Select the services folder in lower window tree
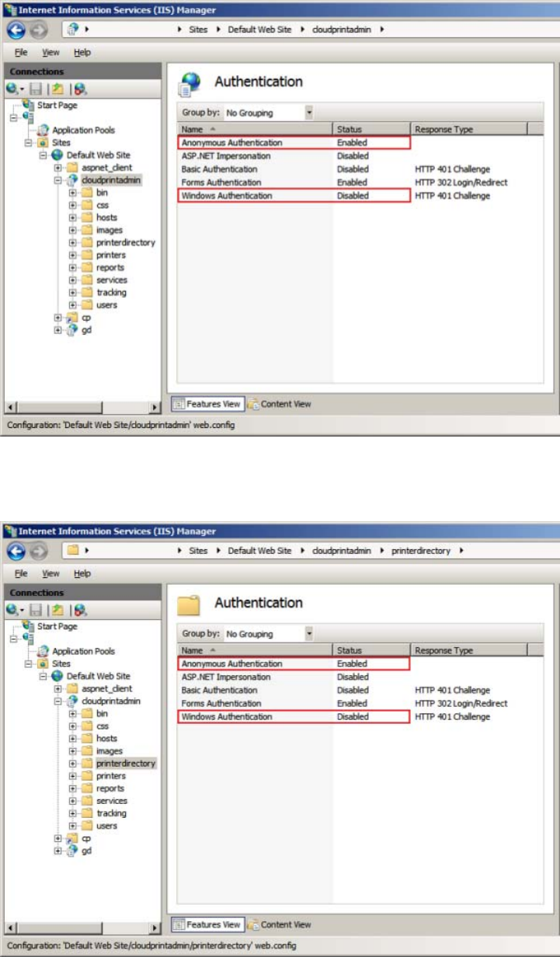Screen dimensions: 560x957 tap(112, 801)
